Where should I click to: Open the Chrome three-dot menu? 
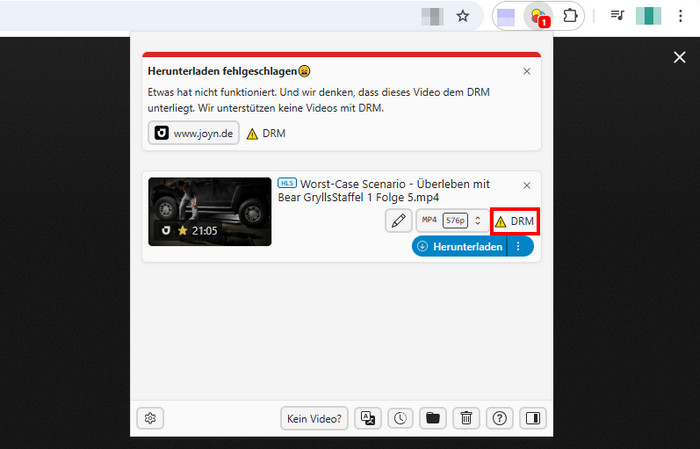(x=680, y=16)
